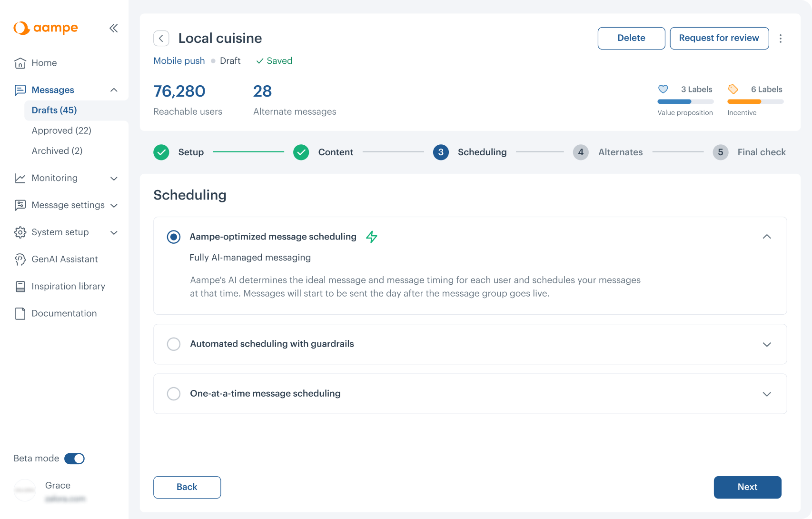Click the Next button

click(747, 487)
